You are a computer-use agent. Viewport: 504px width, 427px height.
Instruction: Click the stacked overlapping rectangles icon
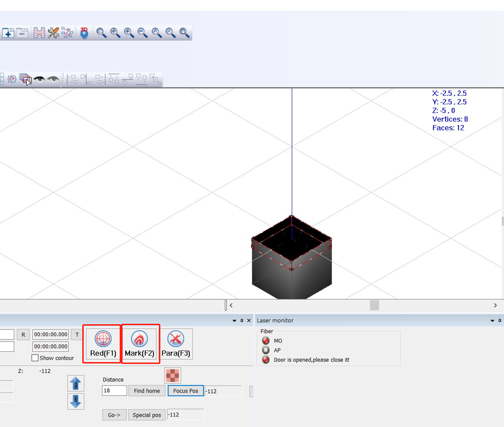[x=25, y=79]
